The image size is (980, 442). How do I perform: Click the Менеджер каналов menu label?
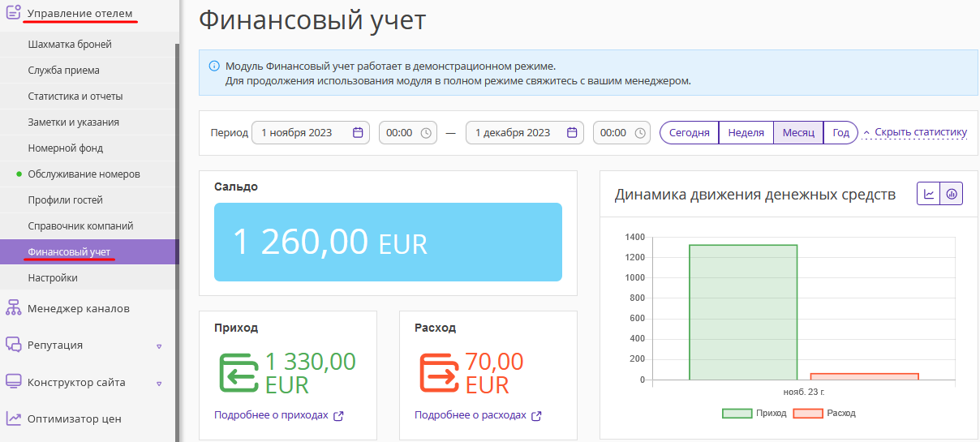click(78, 308)
